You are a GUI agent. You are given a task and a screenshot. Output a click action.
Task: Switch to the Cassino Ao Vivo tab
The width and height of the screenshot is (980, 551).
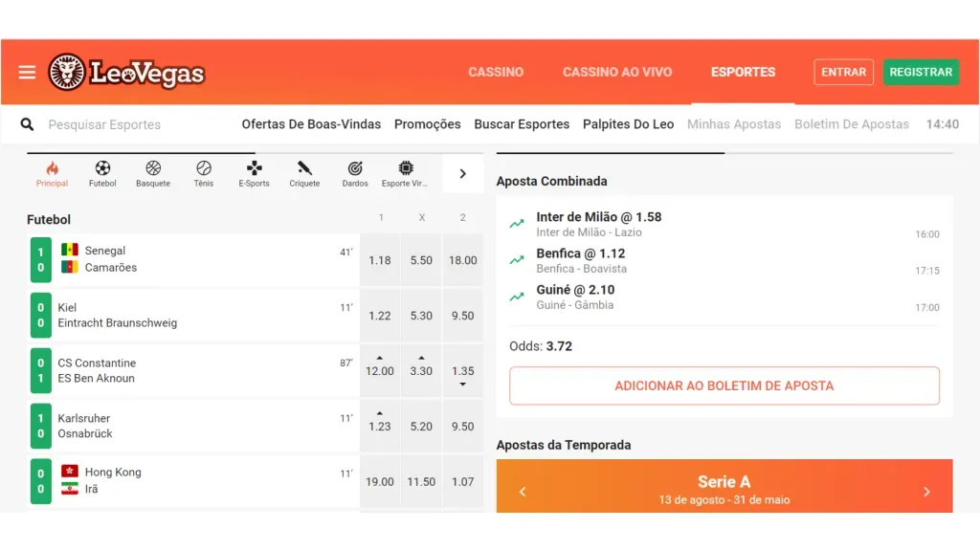(617, 72)
